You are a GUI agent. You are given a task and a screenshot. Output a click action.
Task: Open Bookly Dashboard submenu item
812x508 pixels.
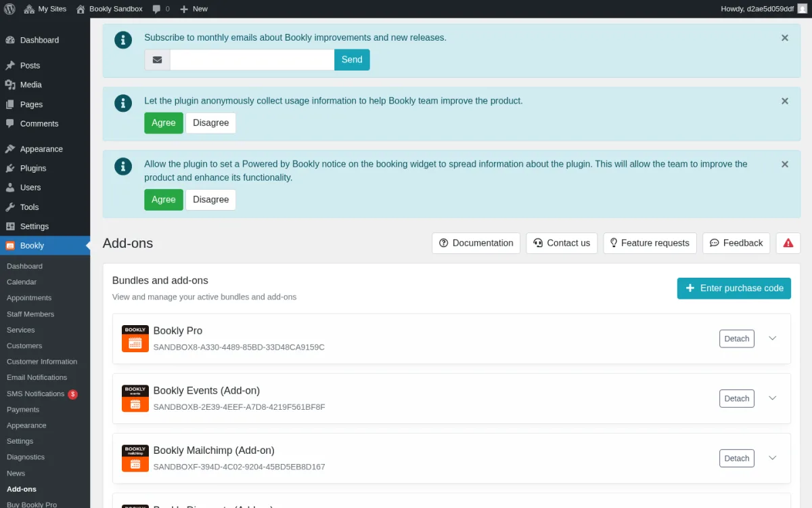24,266
